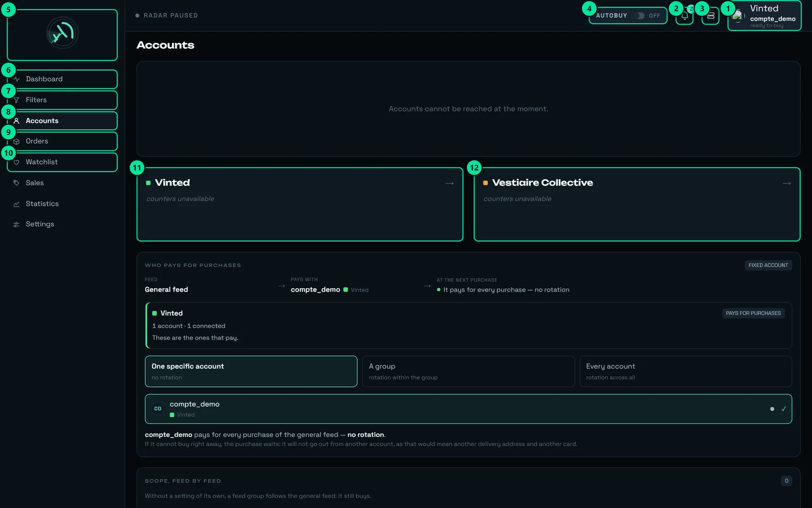Click 'These are the ones that pay.'

click(x=195, y=338)
